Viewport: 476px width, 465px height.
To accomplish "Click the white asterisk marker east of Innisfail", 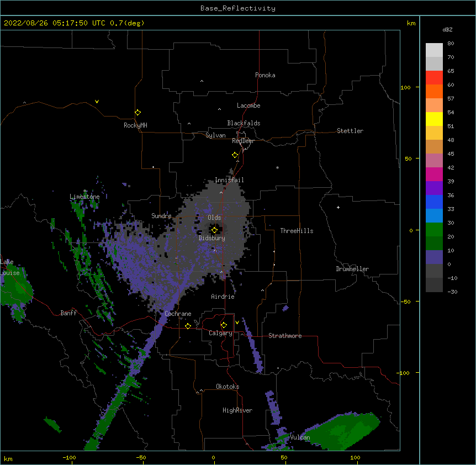I will (x=277, y=168).
